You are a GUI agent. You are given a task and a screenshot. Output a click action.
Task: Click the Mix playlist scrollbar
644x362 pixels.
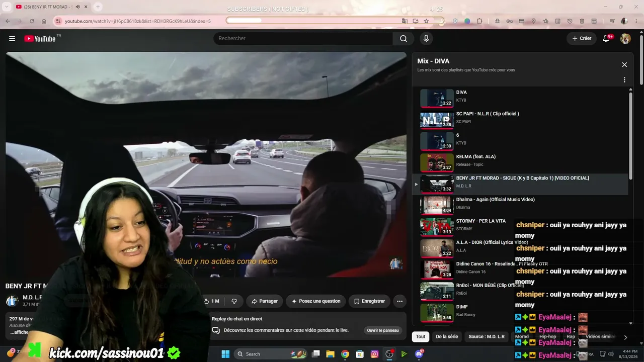tap(631, 136)
